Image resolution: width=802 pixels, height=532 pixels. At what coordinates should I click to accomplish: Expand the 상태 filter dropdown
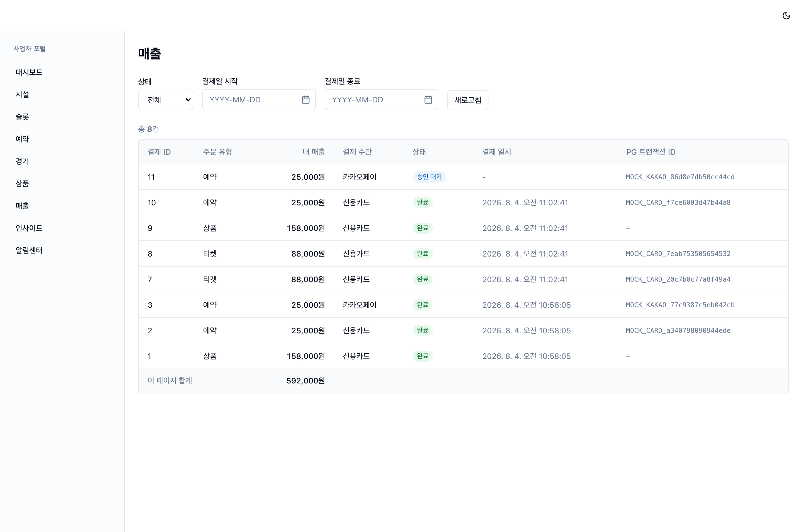click(166, 100)
